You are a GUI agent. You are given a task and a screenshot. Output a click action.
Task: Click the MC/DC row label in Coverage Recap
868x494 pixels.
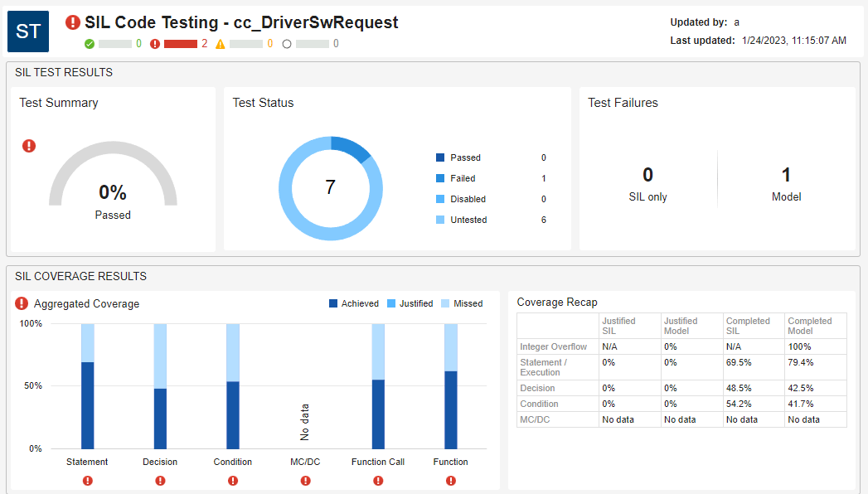[x=535, y=419]
